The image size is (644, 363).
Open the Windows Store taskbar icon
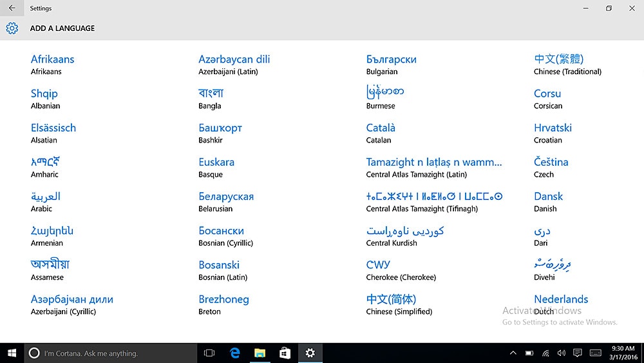[285, 353]
